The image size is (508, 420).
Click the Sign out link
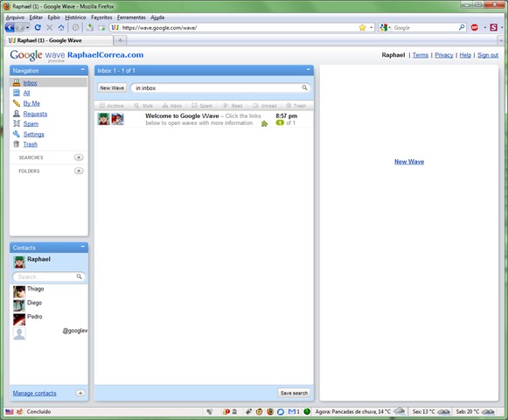coord(488,55)
